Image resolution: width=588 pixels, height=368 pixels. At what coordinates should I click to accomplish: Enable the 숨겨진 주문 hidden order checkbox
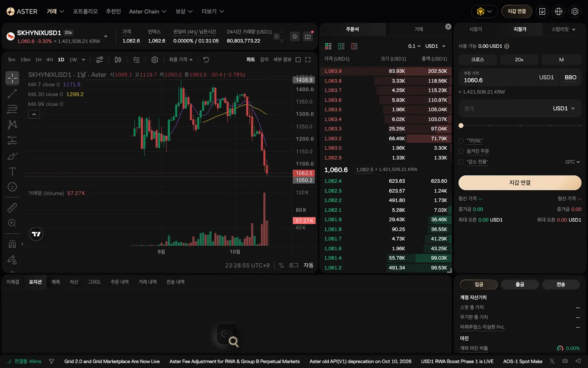(461, 151)
